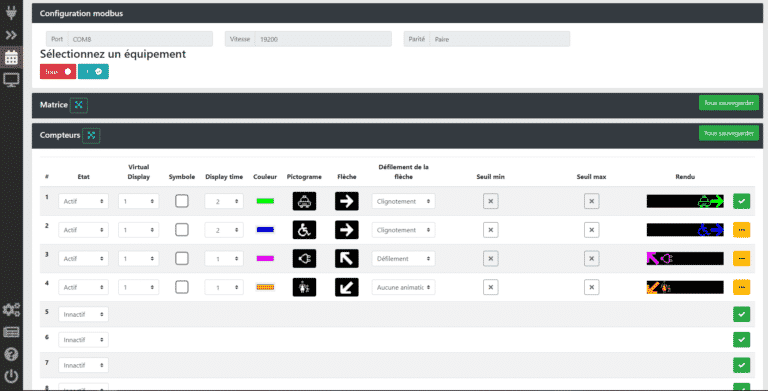The height and width of the screenshot is (391, 768).
Task: Toggle row 1 Seuil max checkbox
Action: (591, 201)
